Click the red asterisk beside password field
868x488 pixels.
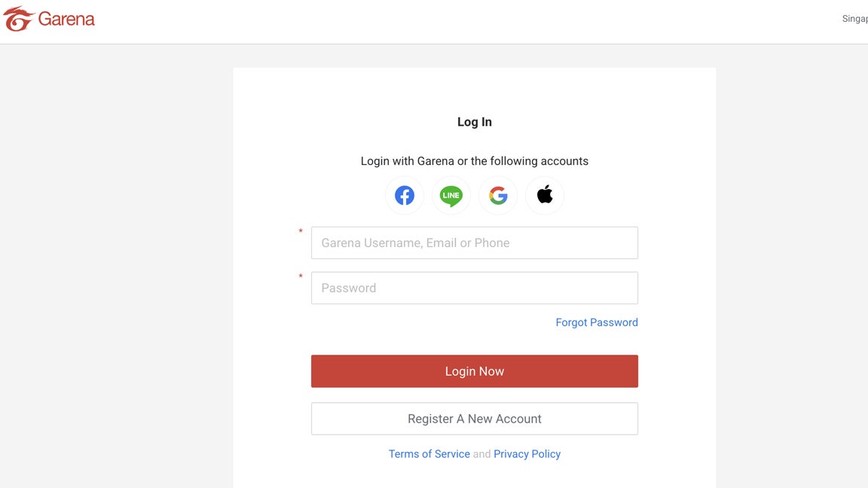[x=301, y=278]
